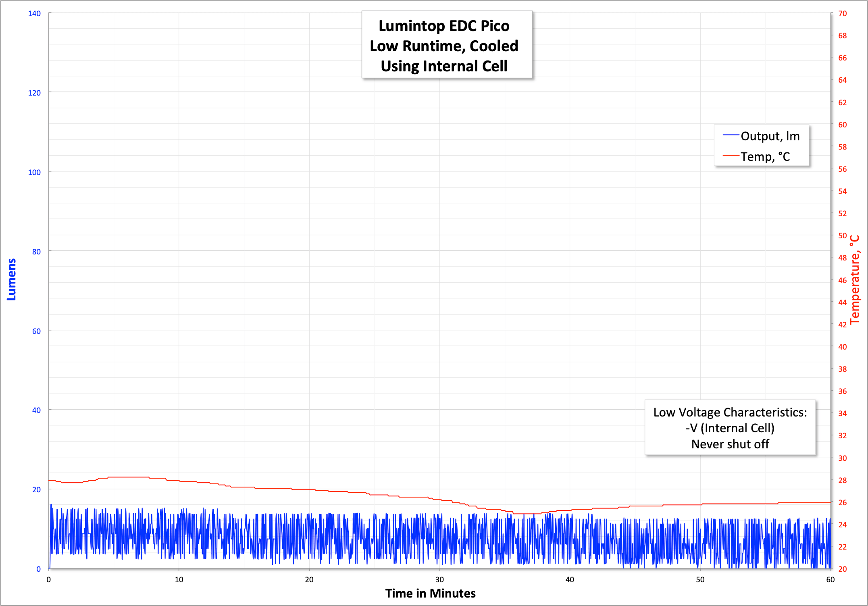The image size is (868, 606).
Task: Click the 30 minute x-axis label
Action: [439, 580]
